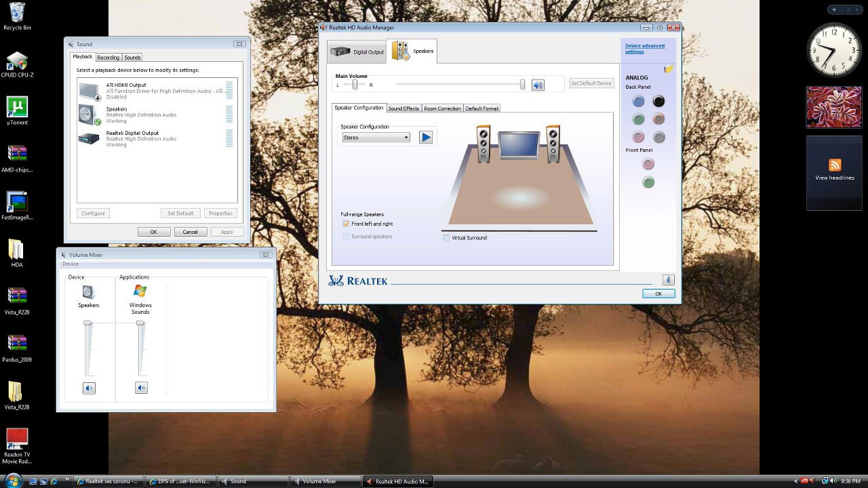Click left front speaker in room diagram
The width and height of the screenshot is (868, 488).
484,144
